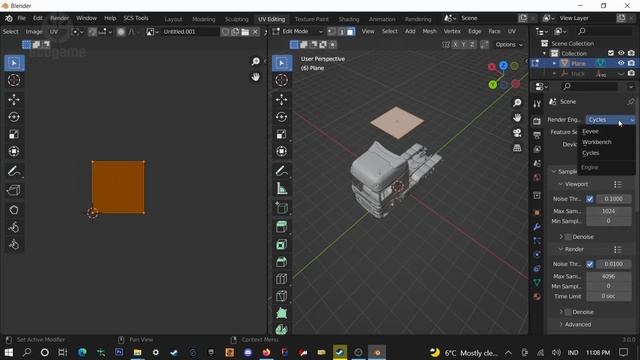Viewport: 640px width, 360px height.
Task: Select the Rotate tool in 3D viewport
Action: point(281,117)
